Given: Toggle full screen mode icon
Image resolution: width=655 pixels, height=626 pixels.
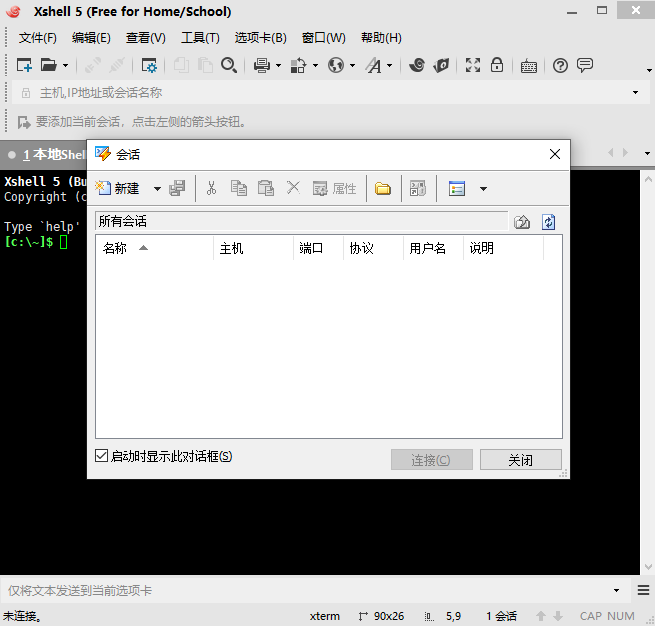Looking at the screenshot, I should click(x=473, y=65).
